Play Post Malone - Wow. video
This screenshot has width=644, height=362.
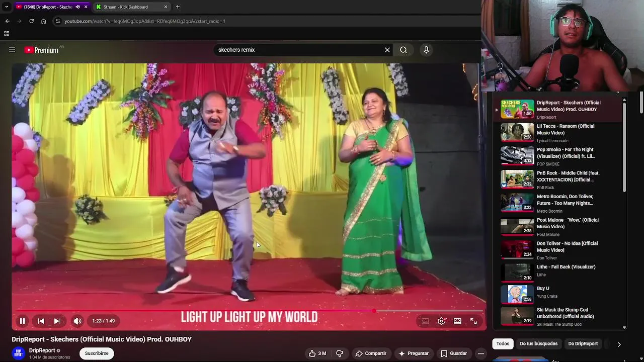point(558,227)
